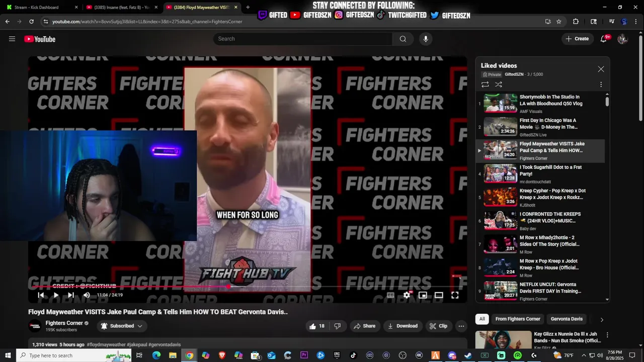Open Windows Start menu

point(8,355)
